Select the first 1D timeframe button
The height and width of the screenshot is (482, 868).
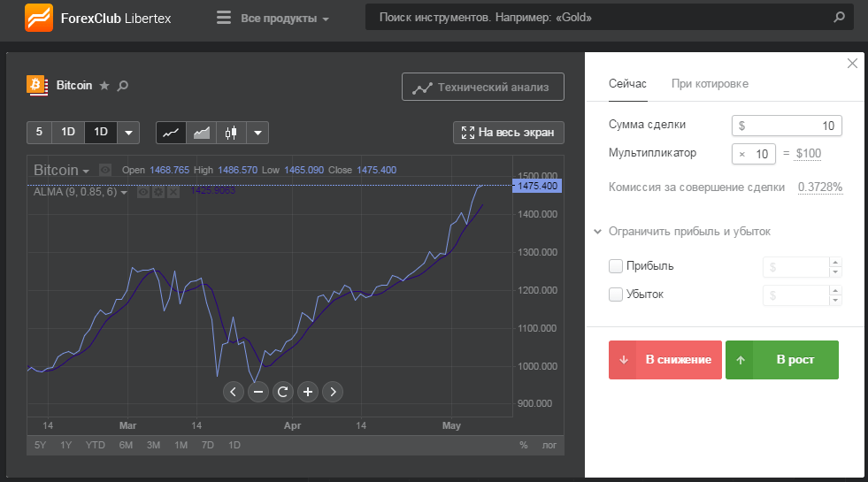(68, 133)
